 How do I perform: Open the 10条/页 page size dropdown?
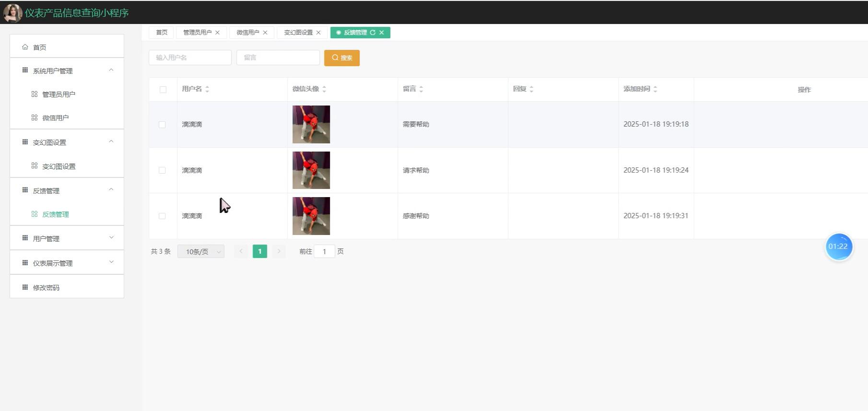(x=201, y=251)
